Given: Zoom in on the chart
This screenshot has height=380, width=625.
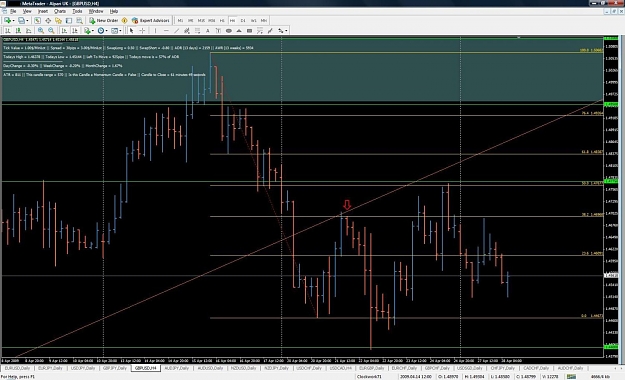Looking at the screenshot, I should pos(41,30).
